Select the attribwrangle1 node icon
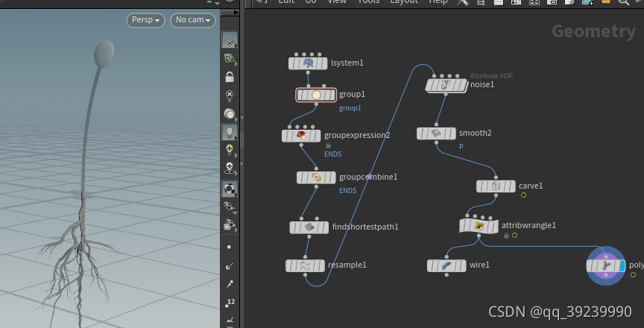 479,226
